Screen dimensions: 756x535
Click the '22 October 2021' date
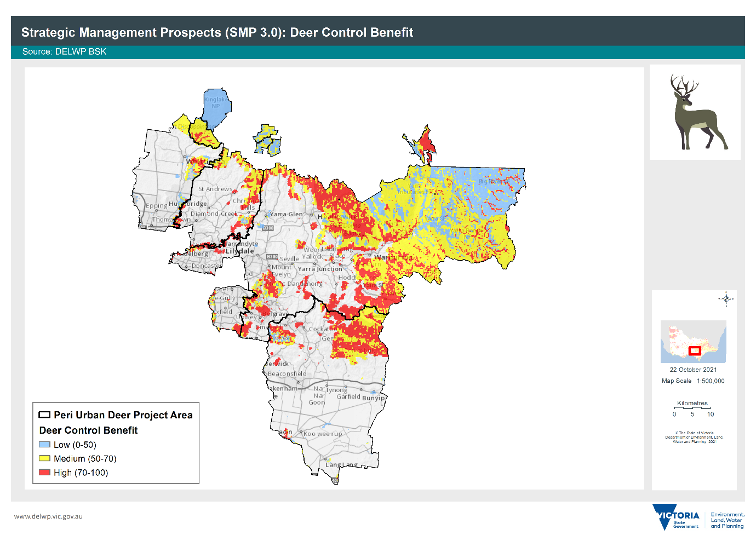coord(693,370)
